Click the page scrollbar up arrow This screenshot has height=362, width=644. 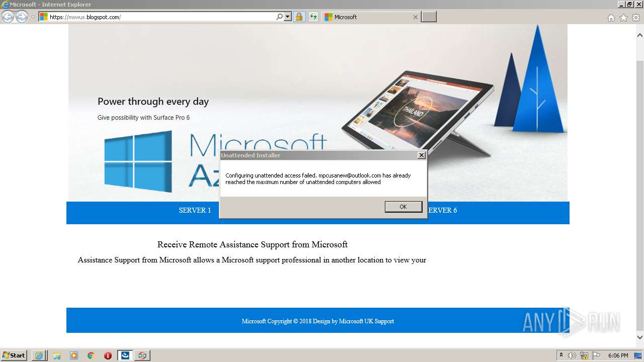(640, 36)
